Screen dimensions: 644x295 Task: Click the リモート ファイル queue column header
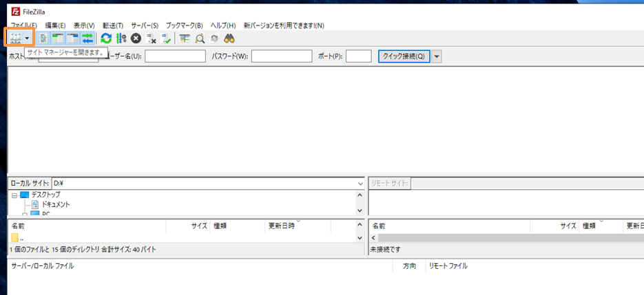pos(448,266)
